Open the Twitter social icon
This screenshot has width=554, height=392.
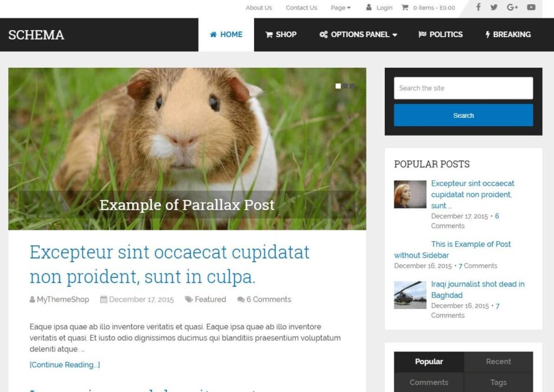click(x=494, y=7)
